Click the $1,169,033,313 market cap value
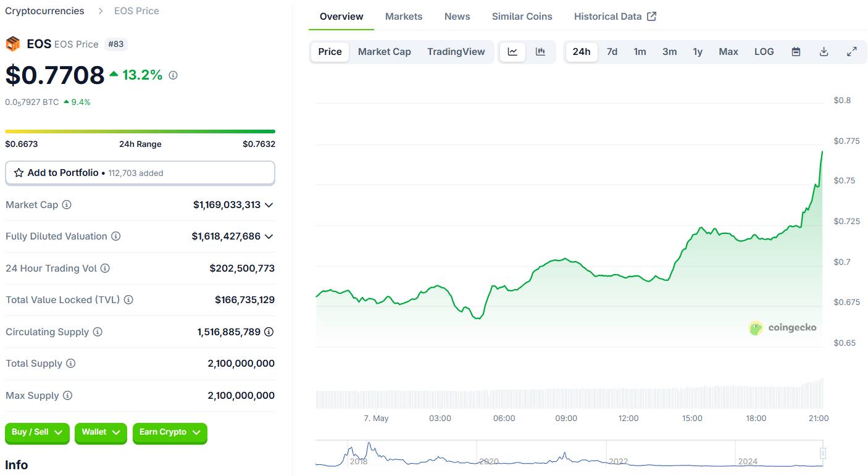Image resolution: width=868 pixels, height=476 pixels. click(227, 205)
